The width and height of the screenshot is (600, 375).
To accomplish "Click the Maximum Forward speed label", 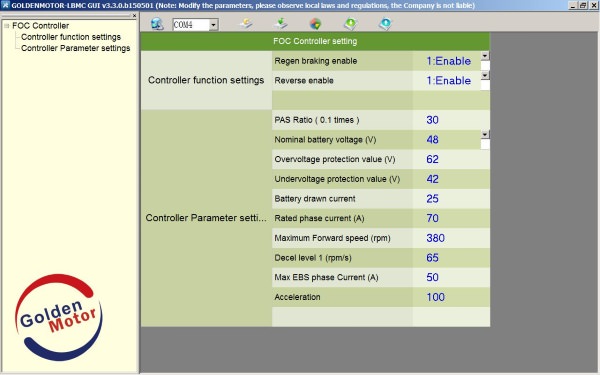I will pos(332,238).
